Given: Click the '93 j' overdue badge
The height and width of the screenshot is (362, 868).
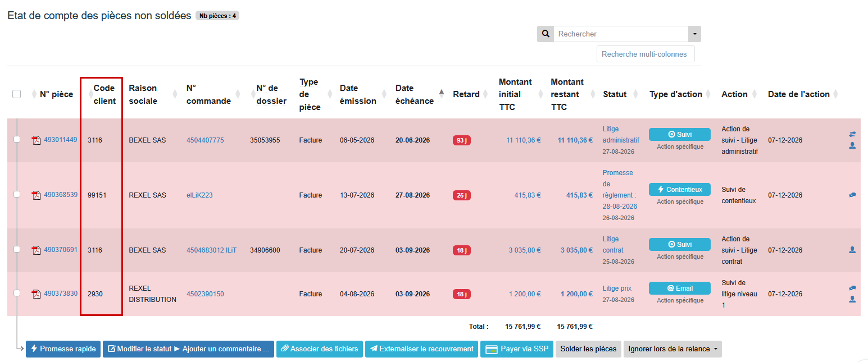Looking at the screenshot, I should point(462,140).
